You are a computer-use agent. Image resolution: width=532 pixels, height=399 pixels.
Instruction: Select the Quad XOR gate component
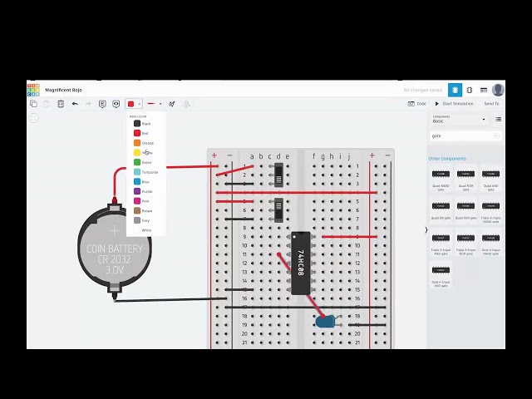(x=465, y=210)
